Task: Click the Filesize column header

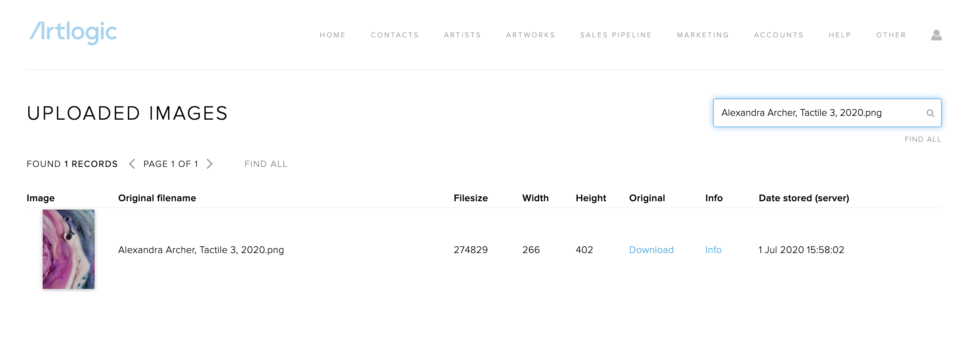Action: 471,198
